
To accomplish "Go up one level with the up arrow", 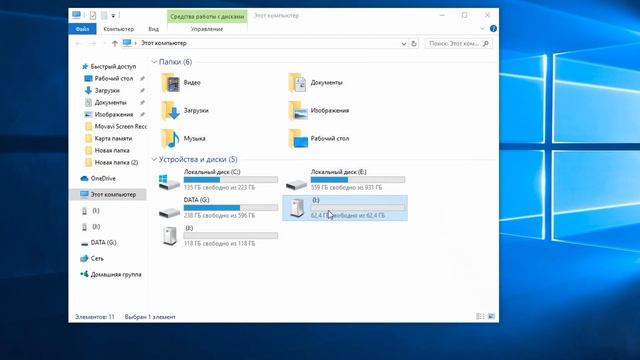I will point(115,43).
